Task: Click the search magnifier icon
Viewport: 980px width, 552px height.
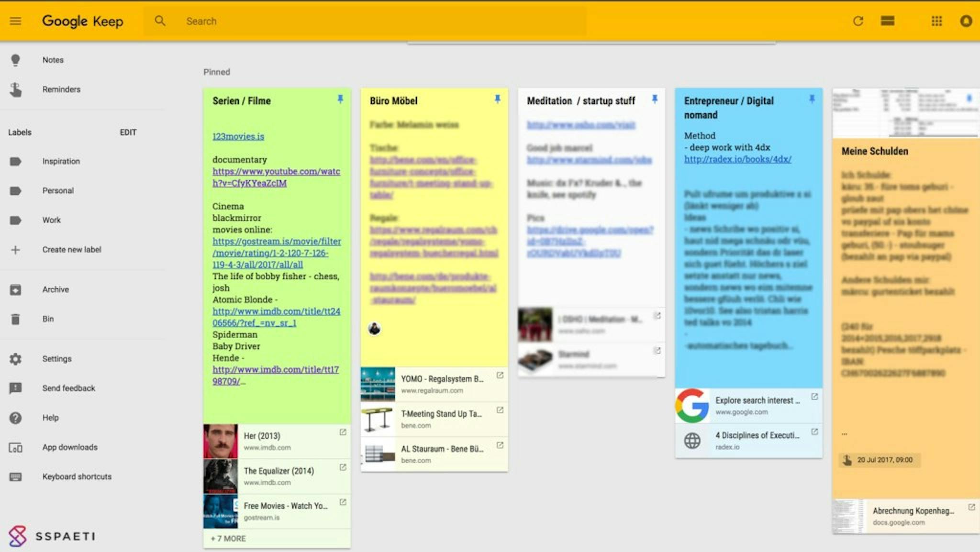Action: 160,21
